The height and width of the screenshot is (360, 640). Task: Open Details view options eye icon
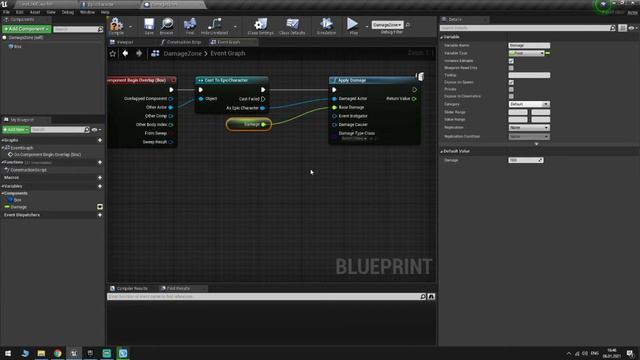pyautogui.click(x=633, y=28)
